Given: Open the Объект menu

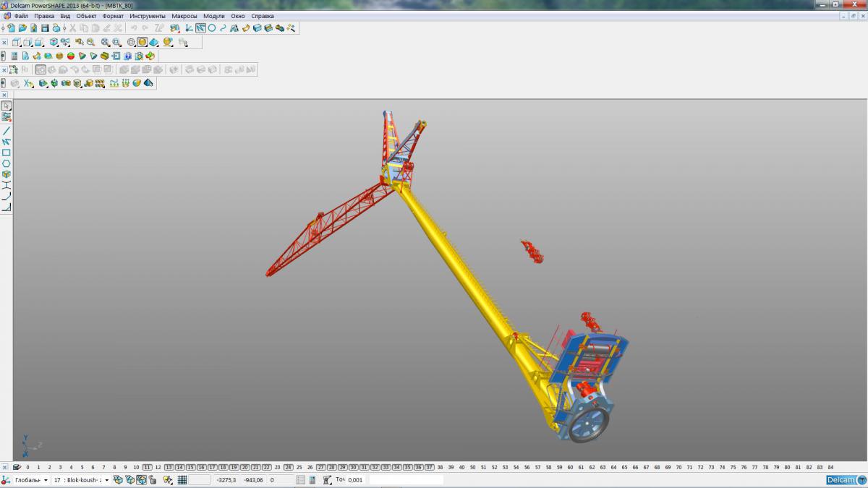Looking at the screenshot, I should (87, 16).
